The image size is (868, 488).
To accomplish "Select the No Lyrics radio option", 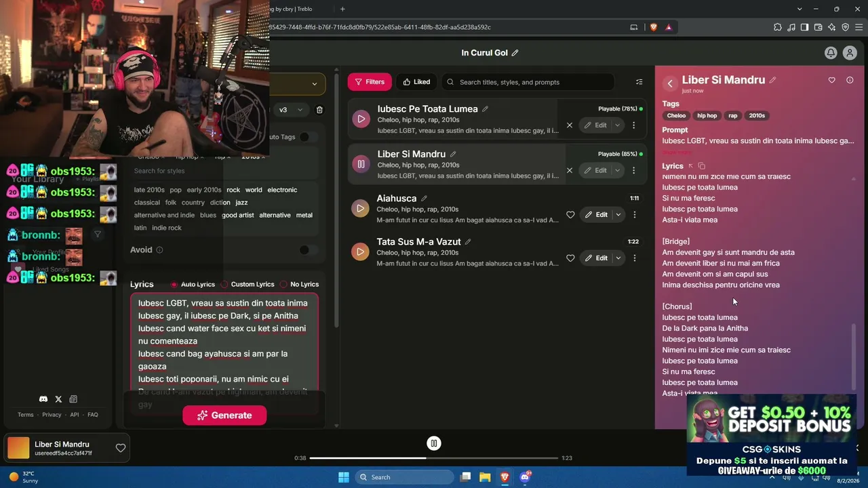I will [283, 284].
